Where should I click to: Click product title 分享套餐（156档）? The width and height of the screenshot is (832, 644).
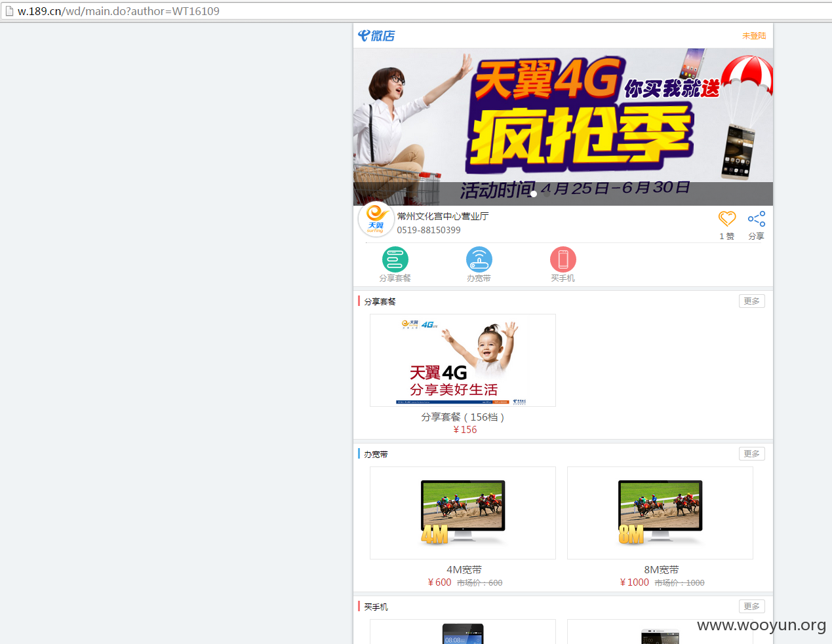pyautogui.click(x=463, y=417)
